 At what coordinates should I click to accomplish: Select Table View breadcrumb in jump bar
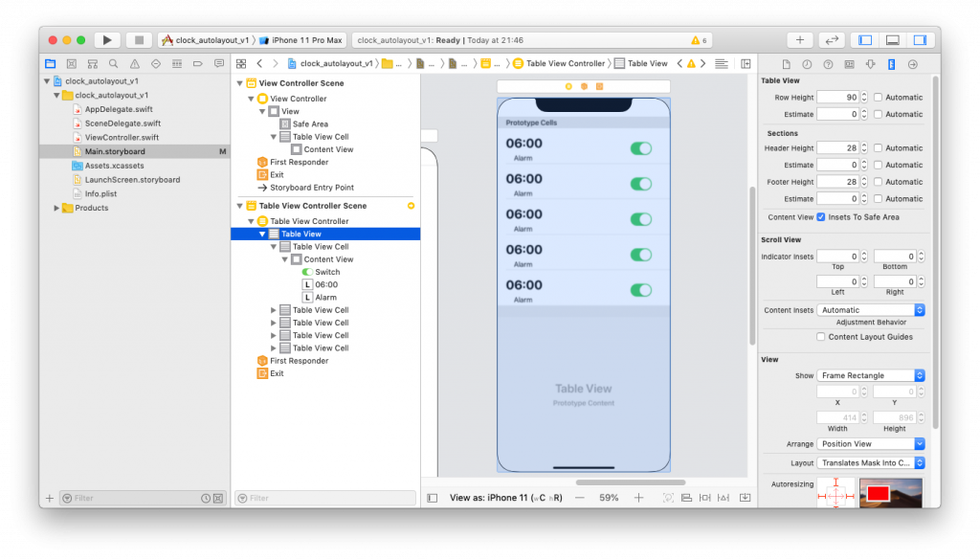[x=641, y=64]
